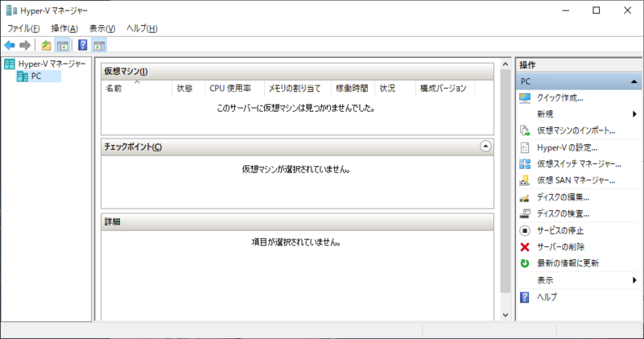Click the CPU 使用率 column header
Image resolution: width=644 pixels, height=339 pixels.
[234, 89]
